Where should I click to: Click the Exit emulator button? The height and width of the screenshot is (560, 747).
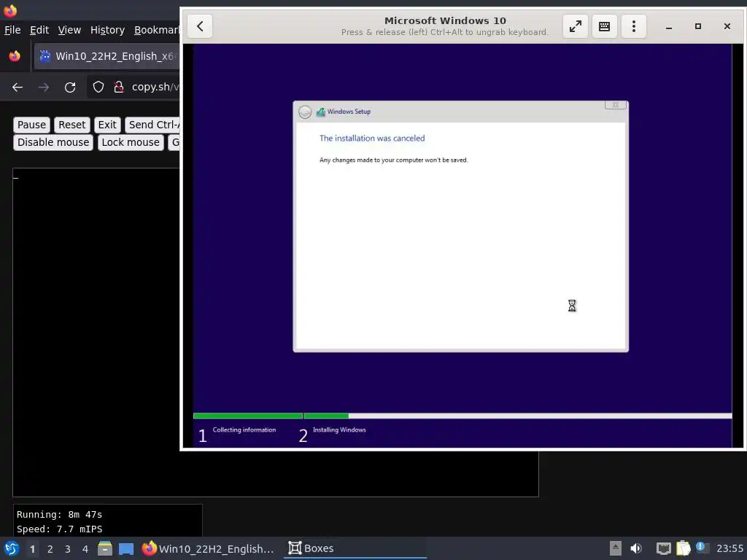[x=107, y=125]
